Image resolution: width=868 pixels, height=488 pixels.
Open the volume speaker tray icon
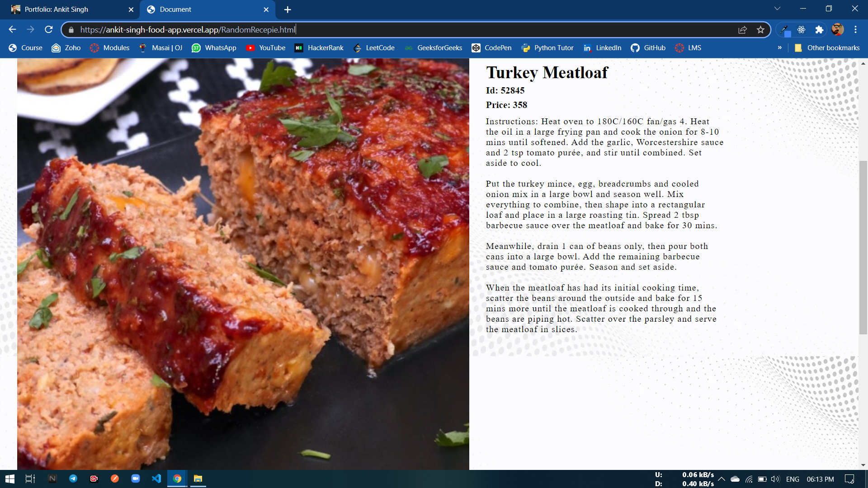pyautogui.click(x=775, y=479)
